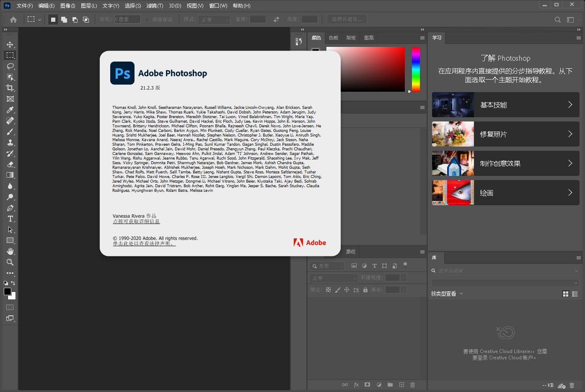Viewport: 585px width, 392px height.
Task: Choose the New Selection mode button
Action: [x=53, y=19]
